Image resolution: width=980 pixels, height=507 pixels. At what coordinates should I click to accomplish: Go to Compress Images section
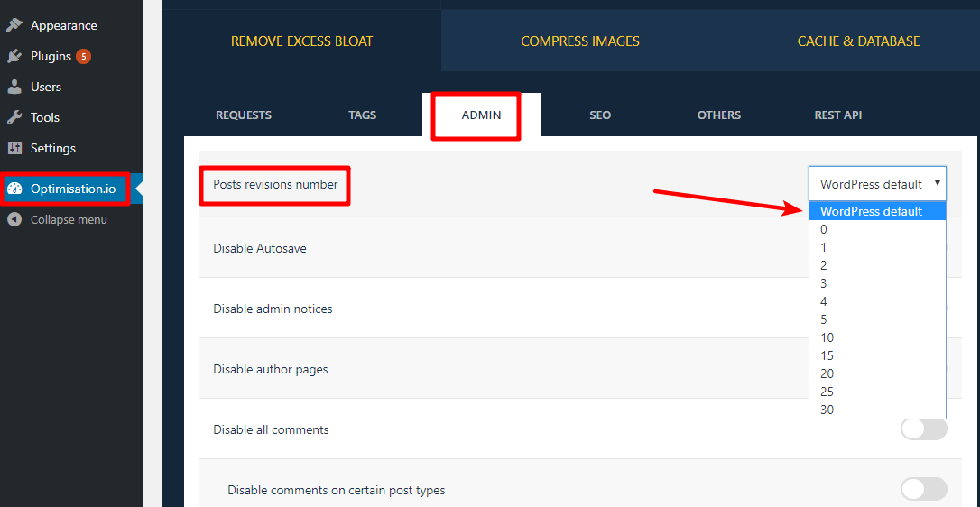[x=579, y=41]
